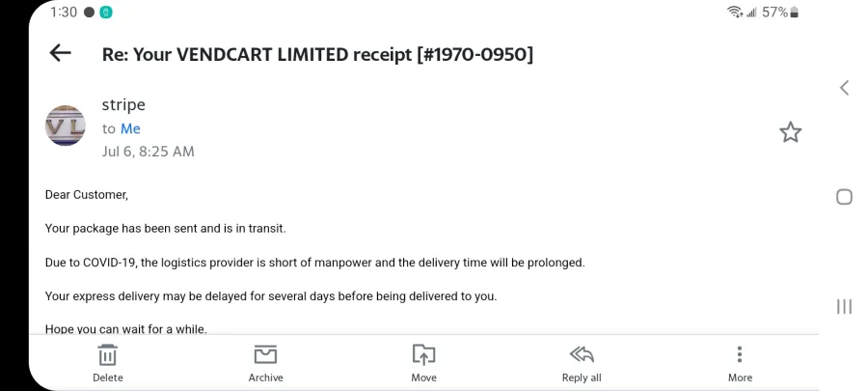The image size is (868, 391).
Task: Tap the "to" recipient line to expand details
Action: [122, 128]
